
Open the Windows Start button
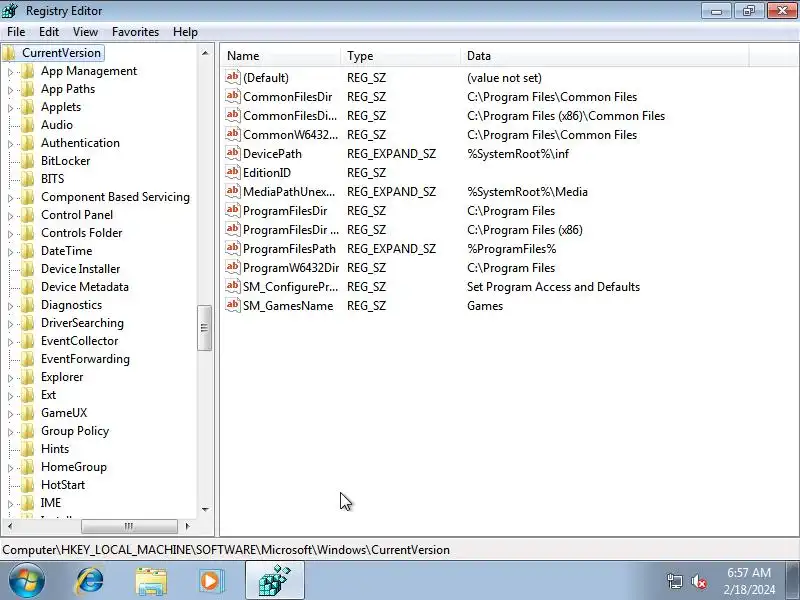26,581
